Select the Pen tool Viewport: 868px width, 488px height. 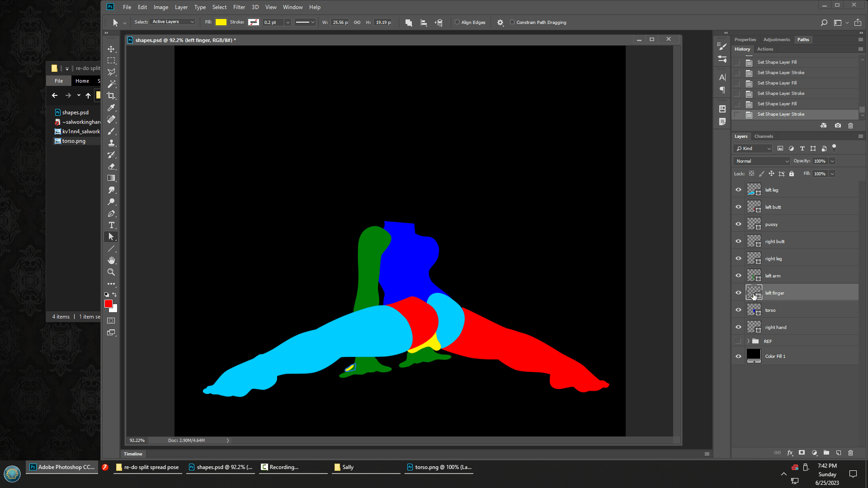(x=111, y=214)
